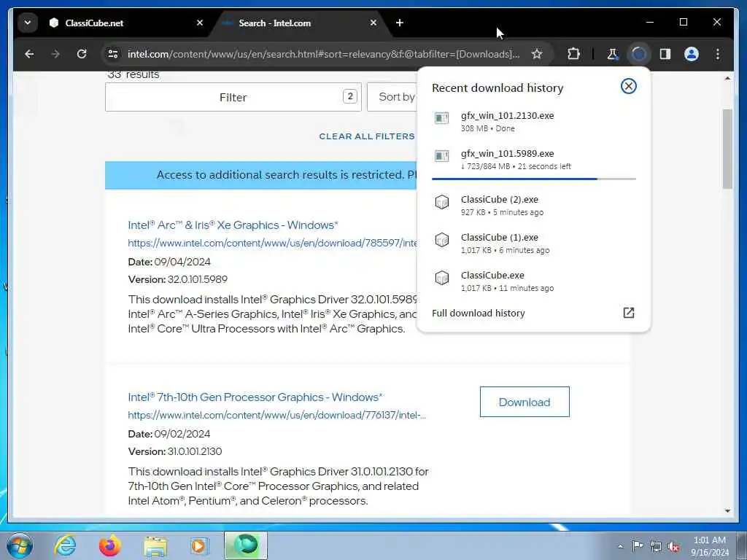Go back to previous page

[x=29, y=54]
